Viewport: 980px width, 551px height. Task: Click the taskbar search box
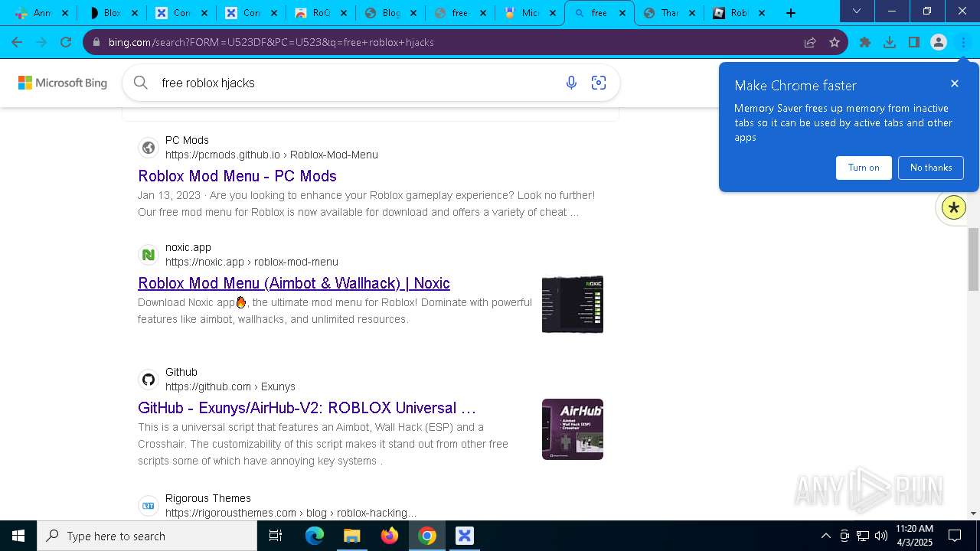(x=147, y=536)
